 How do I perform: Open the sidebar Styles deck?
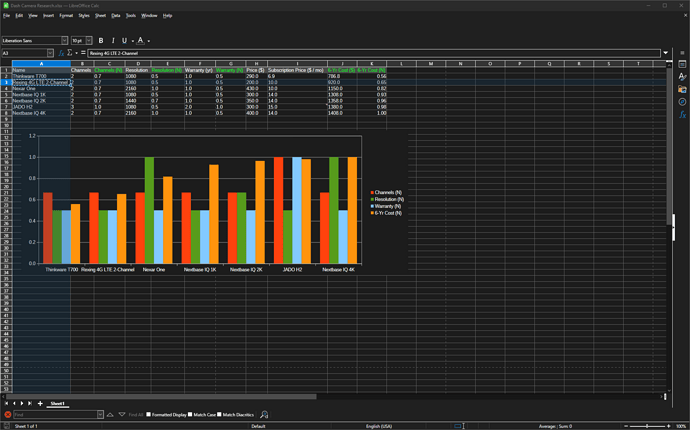click(x=682, y=77)
